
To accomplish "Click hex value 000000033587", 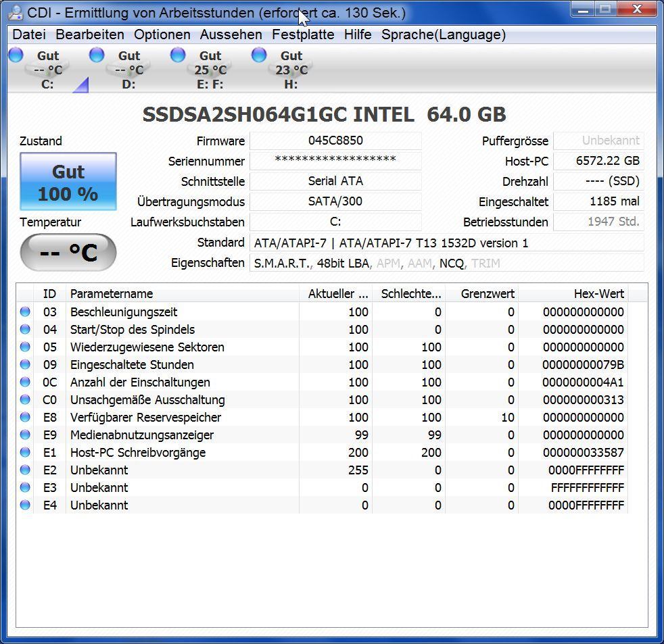I will (583, 452).
